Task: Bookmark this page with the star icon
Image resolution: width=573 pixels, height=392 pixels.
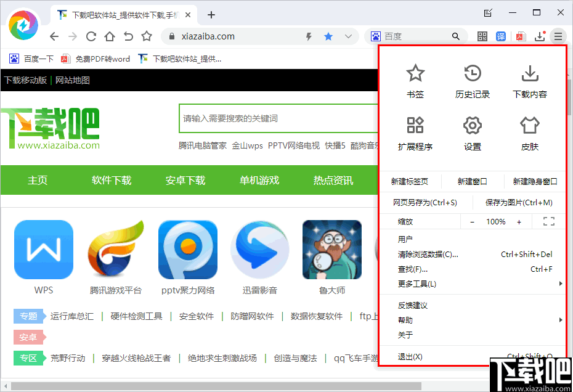Action: (x=328, y=36)
